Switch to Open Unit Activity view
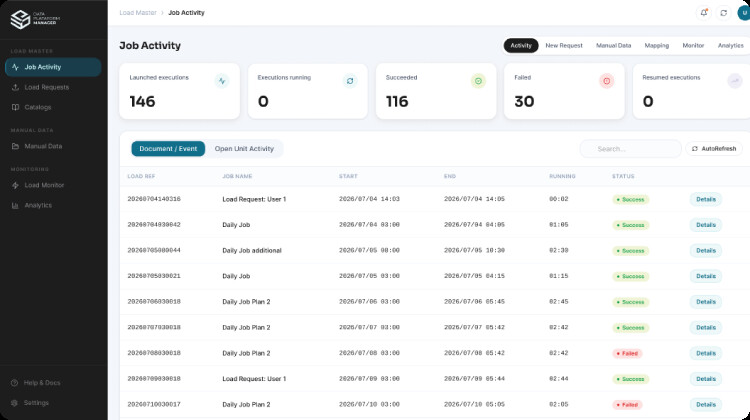750x420 pixels. point(244,149)
